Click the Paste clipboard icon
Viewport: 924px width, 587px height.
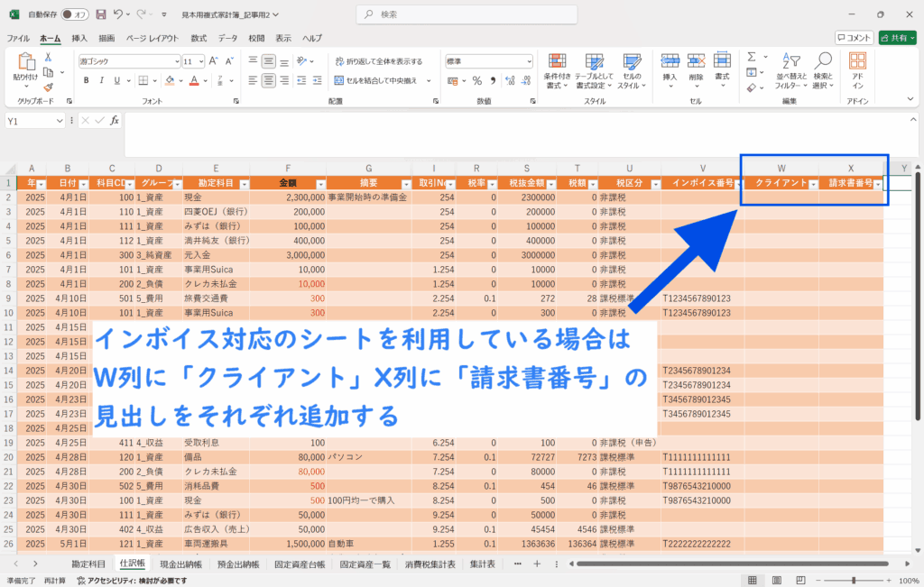pyautogui.click(x=25, y=62)
